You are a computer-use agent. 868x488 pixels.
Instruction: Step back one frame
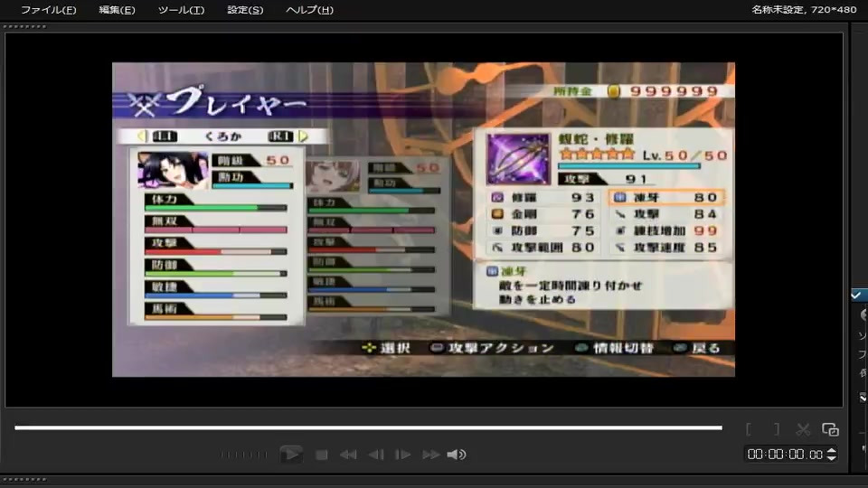[x=376, y=455]
